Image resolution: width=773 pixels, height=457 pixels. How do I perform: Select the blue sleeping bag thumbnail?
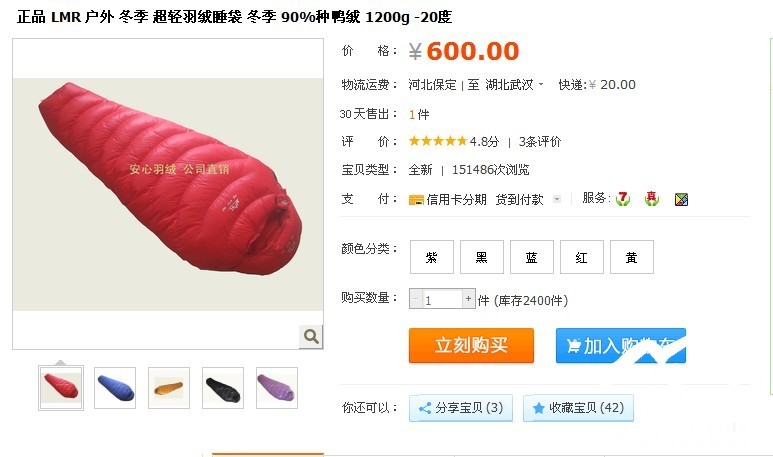point(115,387)
